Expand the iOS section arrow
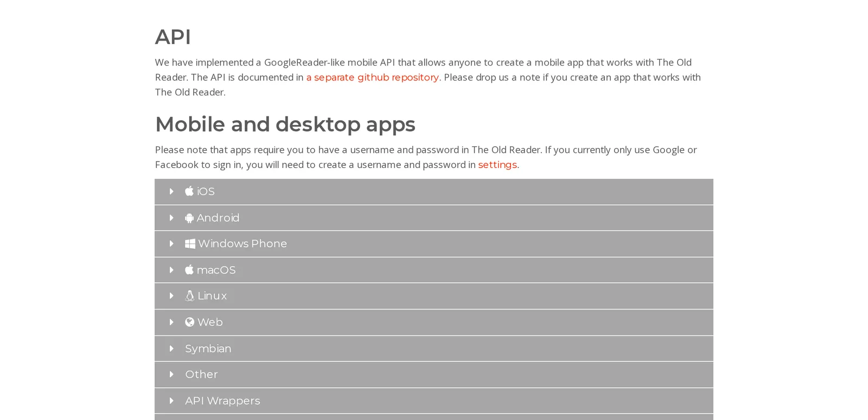This screenshot has width=868, height=420. click(171, 191)
